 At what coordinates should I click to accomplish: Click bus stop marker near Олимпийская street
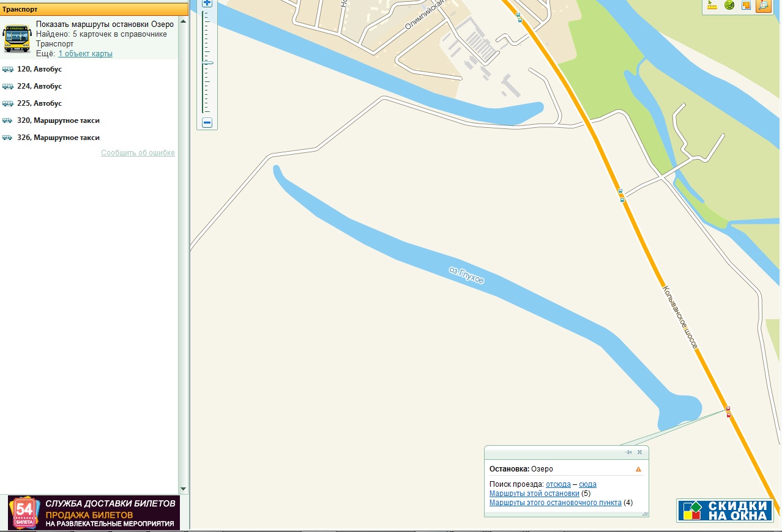519,17
